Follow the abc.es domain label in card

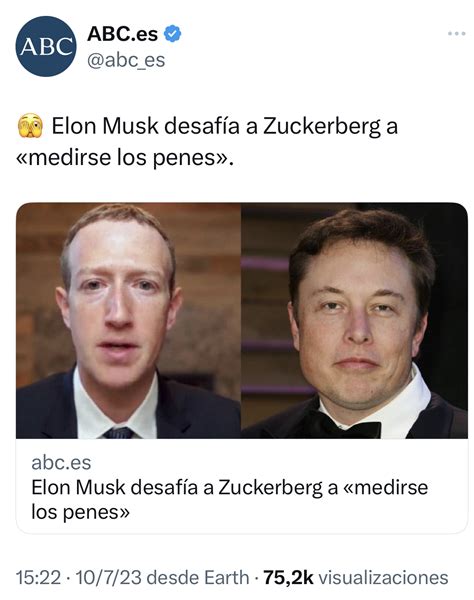(x=61, y=463)
